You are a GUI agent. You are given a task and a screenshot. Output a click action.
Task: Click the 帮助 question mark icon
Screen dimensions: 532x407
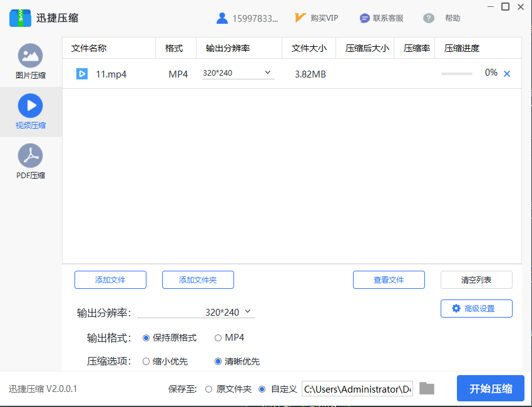click(429, 18)
